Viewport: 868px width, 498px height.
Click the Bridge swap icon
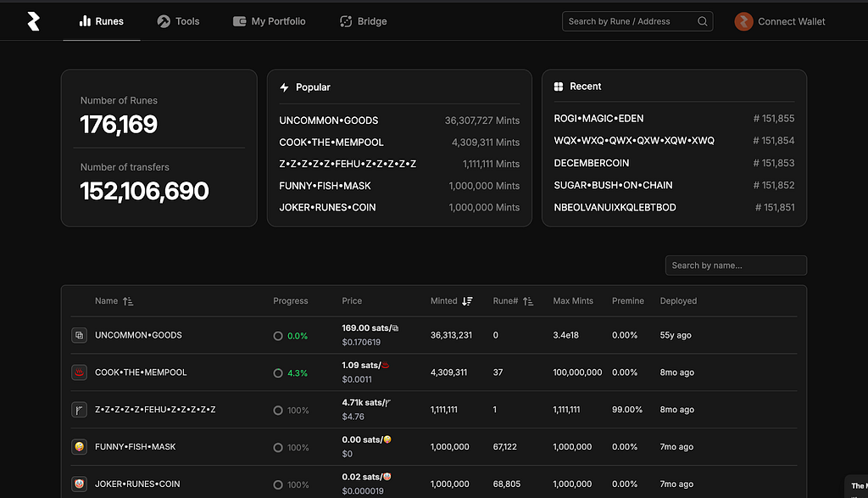coord(346,21)
